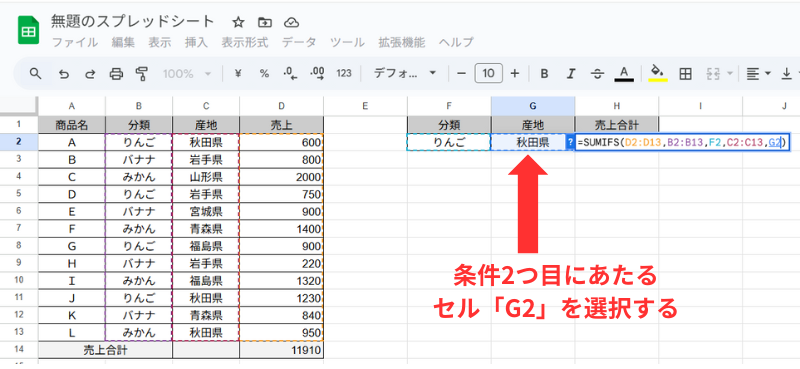Open the データ menu

(x=299, y=42)
